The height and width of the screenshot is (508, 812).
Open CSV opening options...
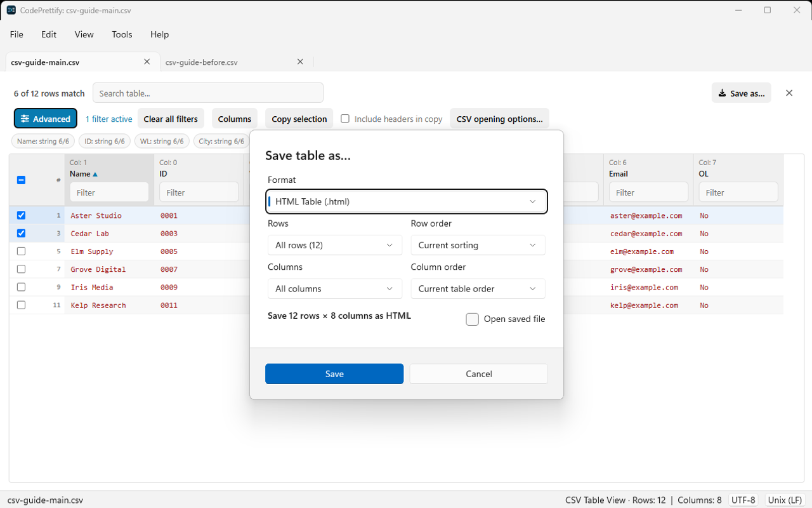[500, 119]
